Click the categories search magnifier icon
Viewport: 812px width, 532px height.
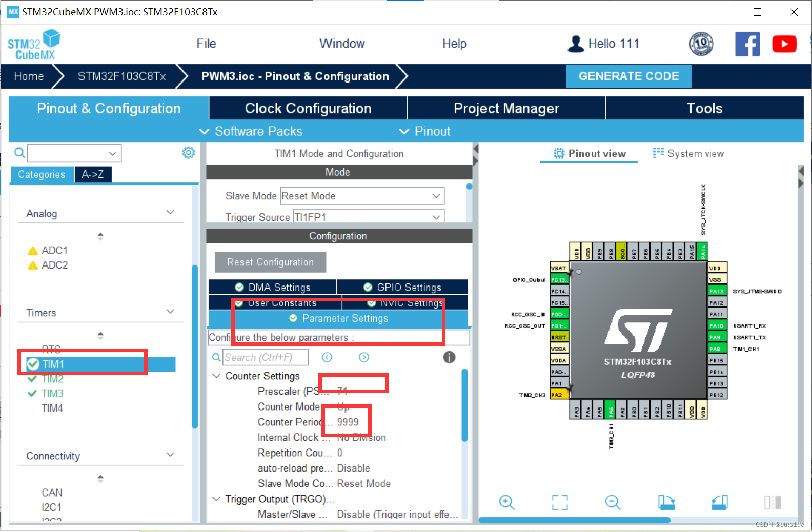[19, 153]
